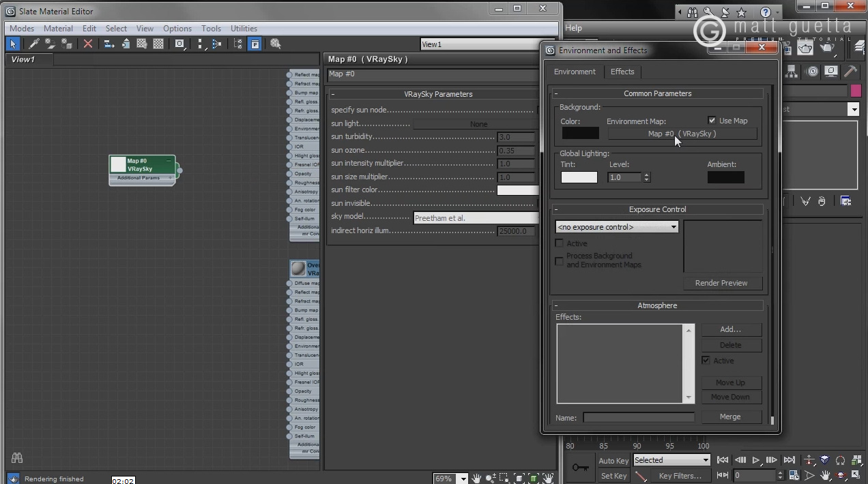Enable the exposure control Active checkbox
868x484 pixels.
click(560, 243)
